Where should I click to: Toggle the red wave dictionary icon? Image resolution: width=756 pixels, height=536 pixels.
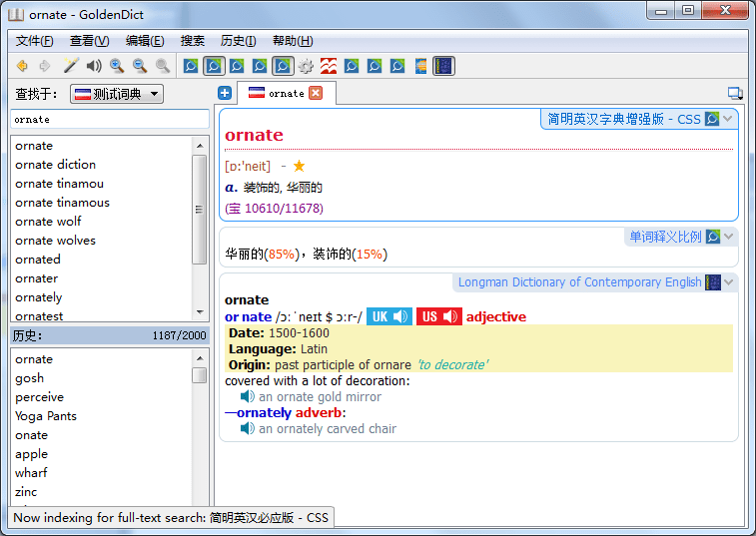pos(329,66)
